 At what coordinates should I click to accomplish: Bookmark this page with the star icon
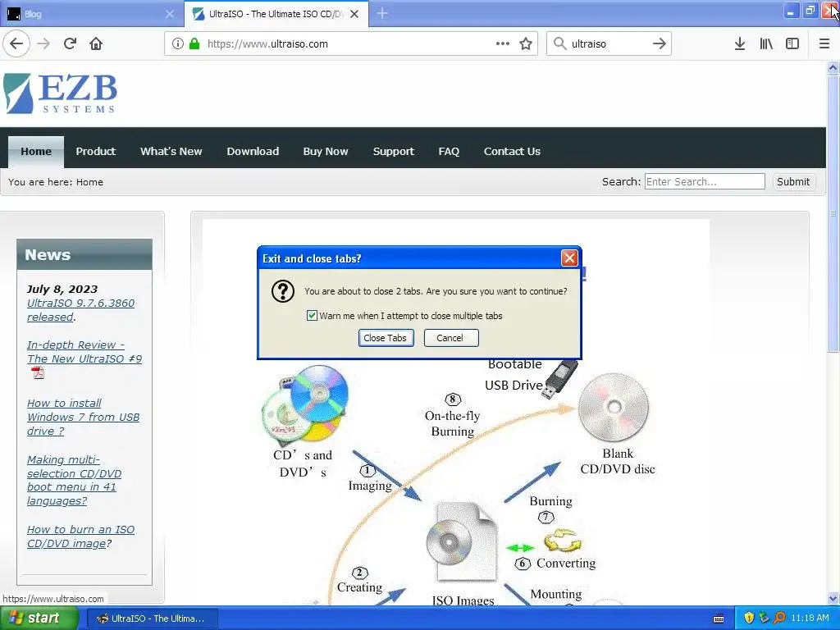point(526,43)
